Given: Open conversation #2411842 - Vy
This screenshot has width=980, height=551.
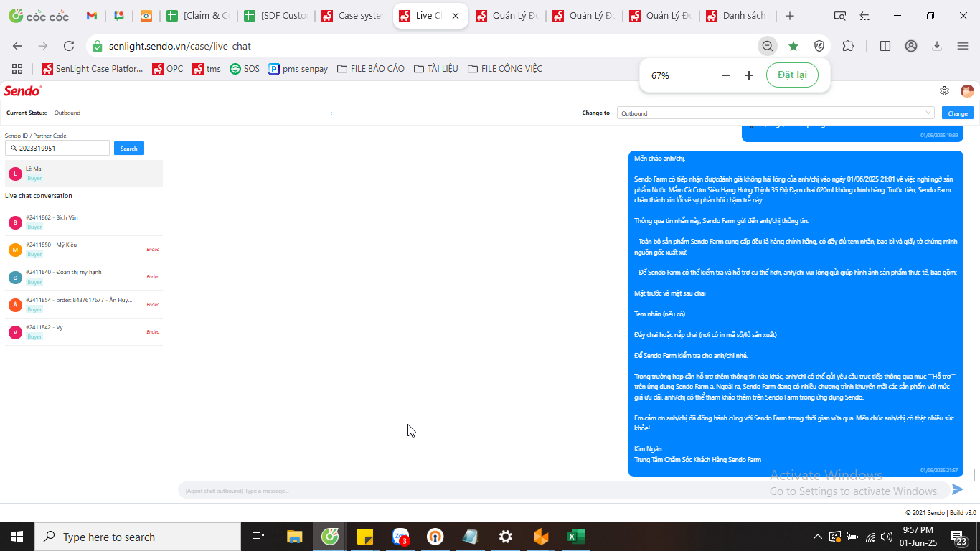Looking at the screenshot, I should pyautogui.click(x=84, y=332).
